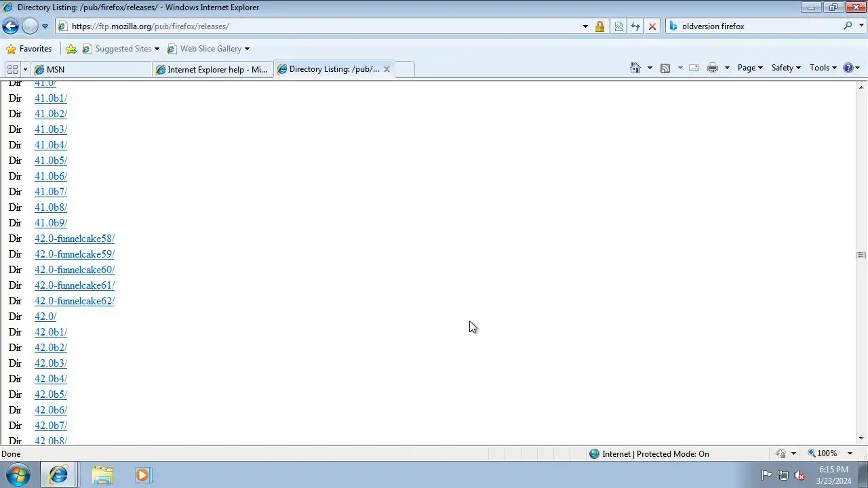Open Web Slice Gallery
Image resolution: width=868 pixels, height=488 pixels.
[208, 49]
